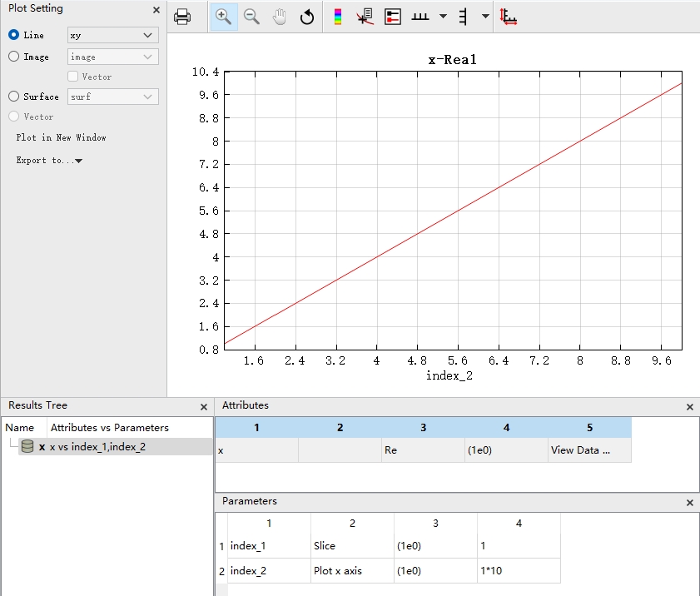Click the (1e0) cell in Attributes

click(x=506, y=450)
